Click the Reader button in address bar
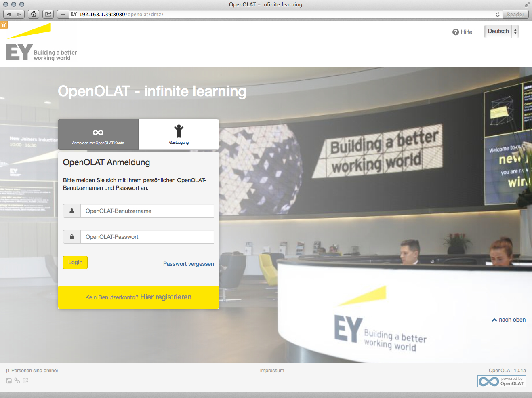The image size is (532, 398). coord(515,14)
